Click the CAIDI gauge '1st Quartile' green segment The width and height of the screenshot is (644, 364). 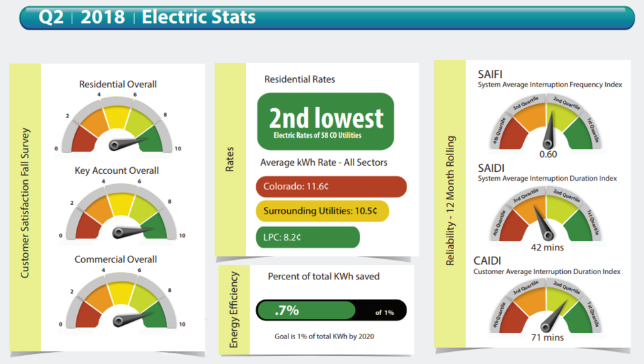(x=579, y=319)
